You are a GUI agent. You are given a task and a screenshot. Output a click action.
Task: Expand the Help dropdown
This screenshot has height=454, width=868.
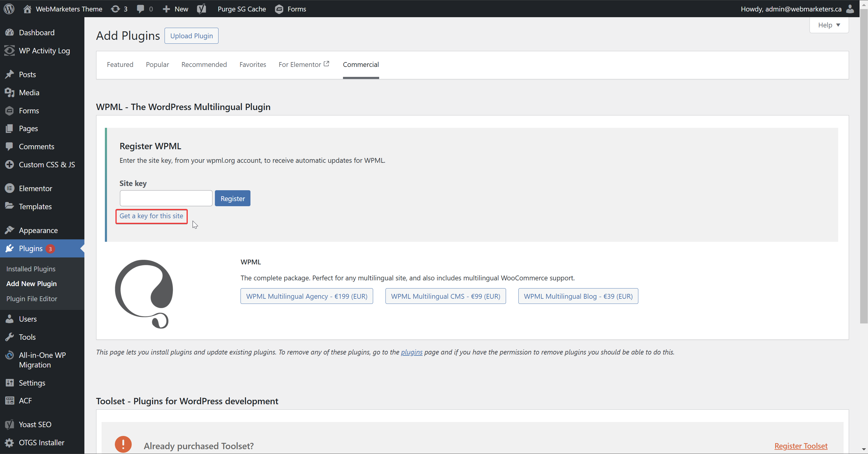pyautogui.click(x=829, y=25)
